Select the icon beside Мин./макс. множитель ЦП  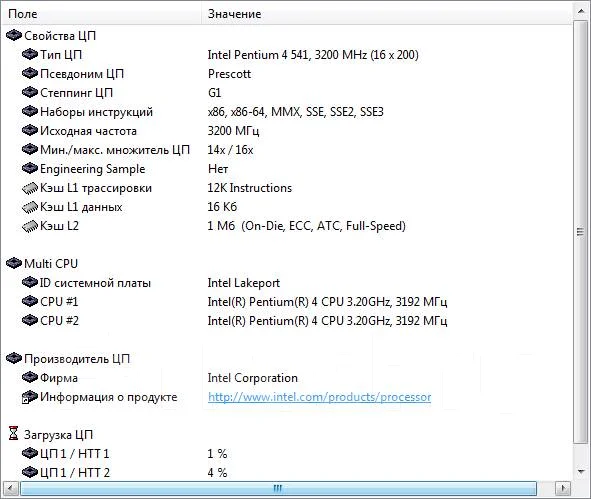[x=30, y=149]
